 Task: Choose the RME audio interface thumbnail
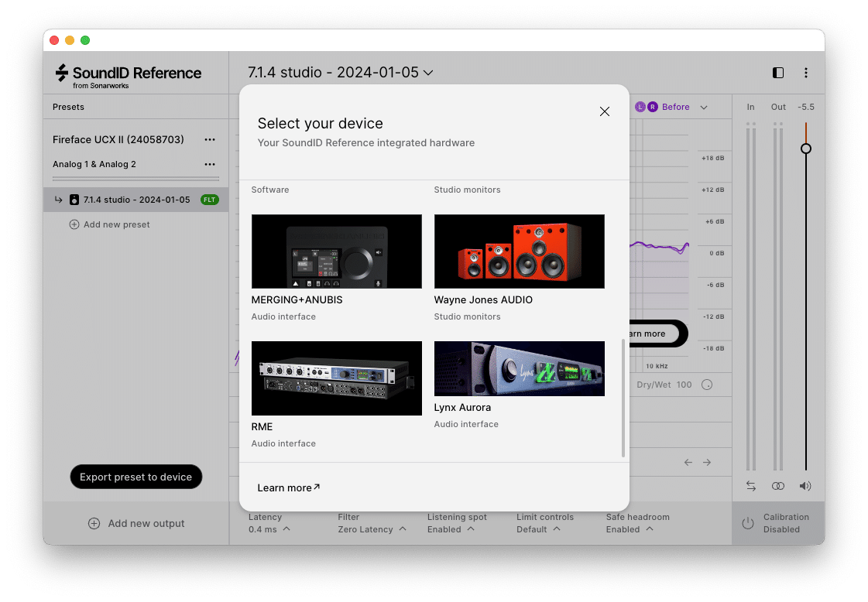pyautogui.click(x=337, y=378)
